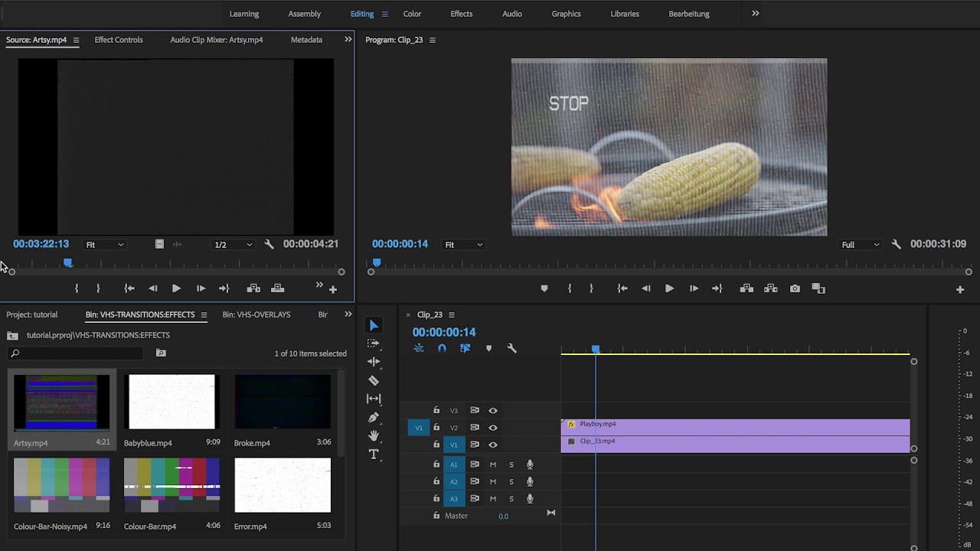Open timeline wrench display settings
Screen dimensions: 980x551
(511, 348)
